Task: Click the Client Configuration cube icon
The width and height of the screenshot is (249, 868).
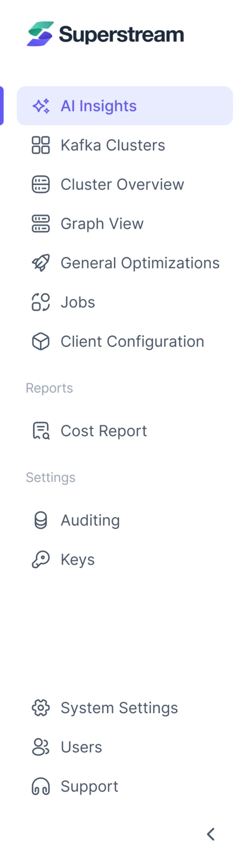Action: coord(41,341)
